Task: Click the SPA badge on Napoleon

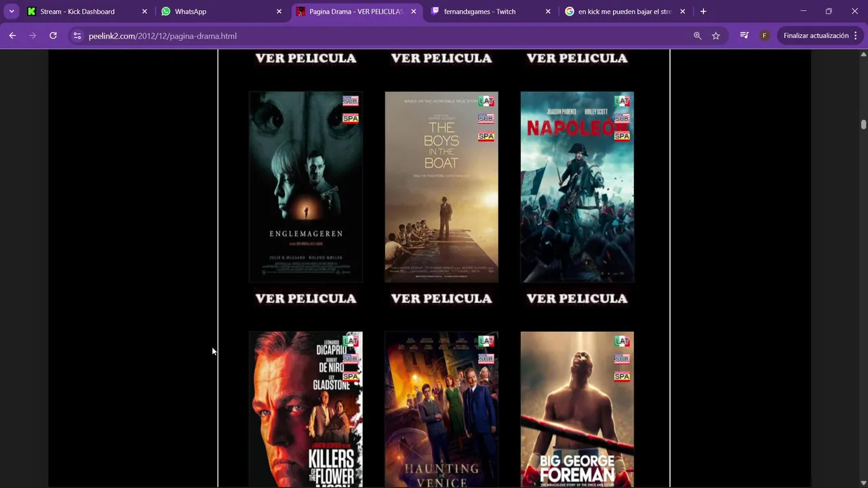Action: click(x=622, y=136)
